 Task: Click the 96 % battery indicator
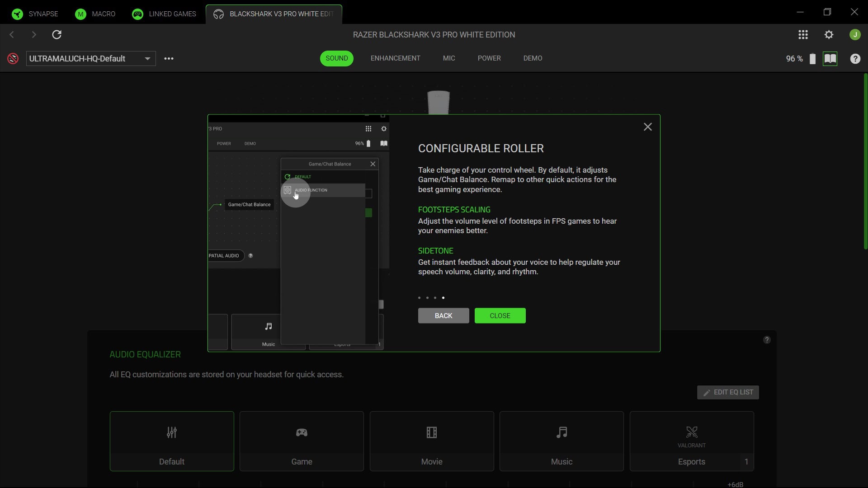pyautogui.click(x=800, y=59)
